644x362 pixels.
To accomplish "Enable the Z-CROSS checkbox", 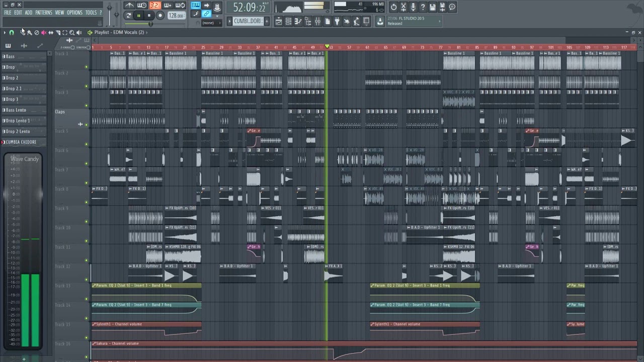I will click(x=73, y=47).
